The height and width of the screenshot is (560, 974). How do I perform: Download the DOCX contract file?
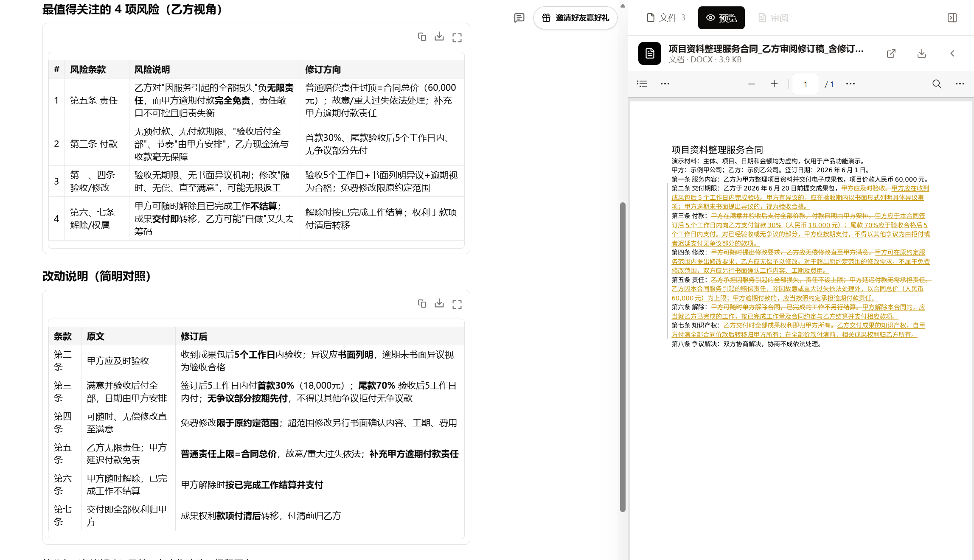(x=922, y=53)
